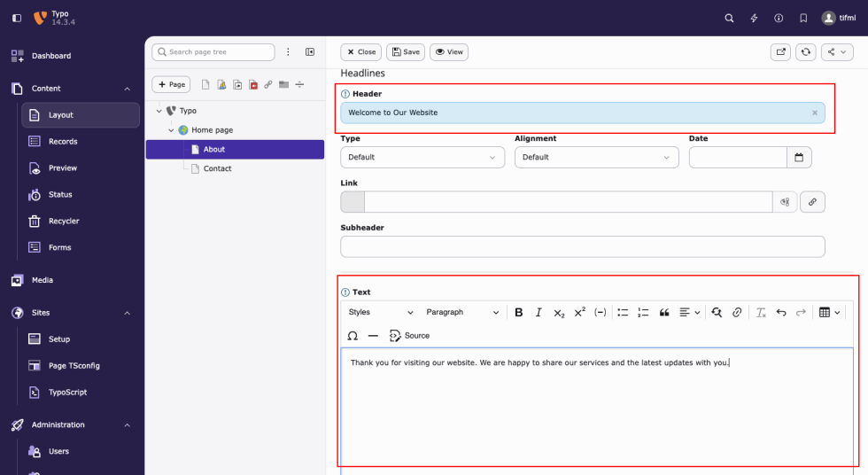Toggle link explanation icon beside Link field
The height and width of the screenshot is (475, 868).
tap(785, 202)
